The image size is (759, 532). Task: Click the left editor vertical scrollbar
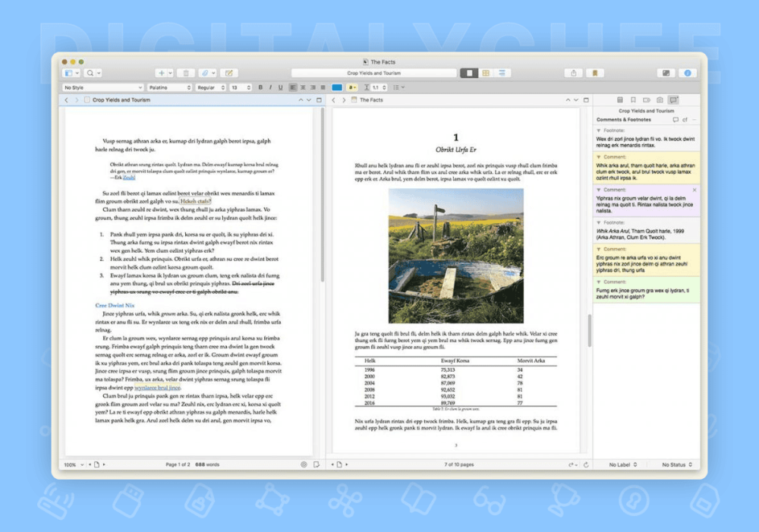(x=323, y=195)
